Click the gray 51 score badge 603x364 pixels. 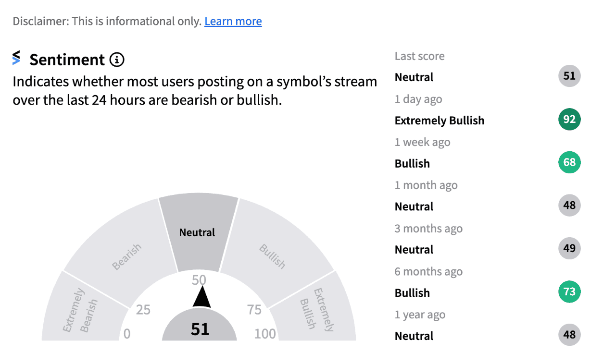pos(569,76)
